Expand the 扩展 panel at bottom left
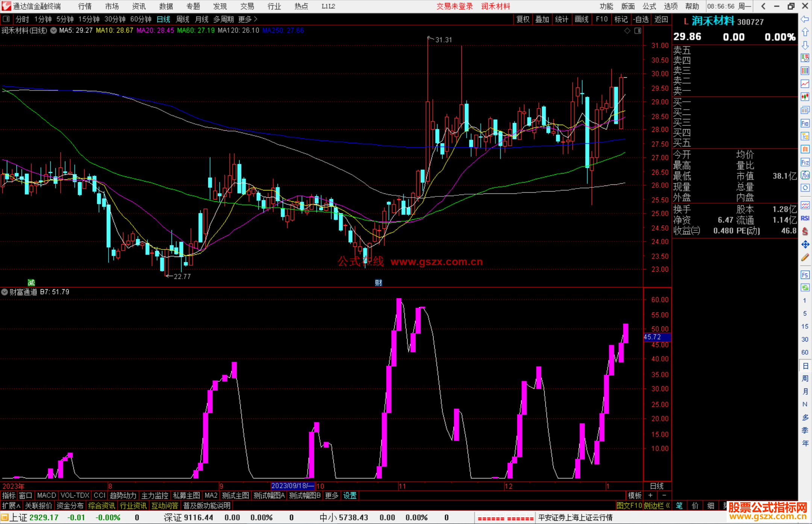The height and width of the screenshot is (524, 812). point(11,506)
